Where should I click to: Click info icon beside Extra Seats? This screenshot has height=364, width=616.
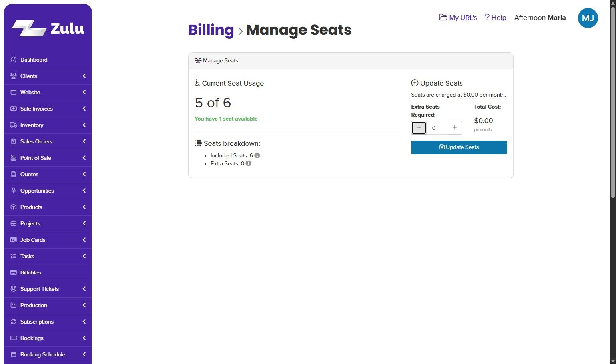click(x=249, y=163)
